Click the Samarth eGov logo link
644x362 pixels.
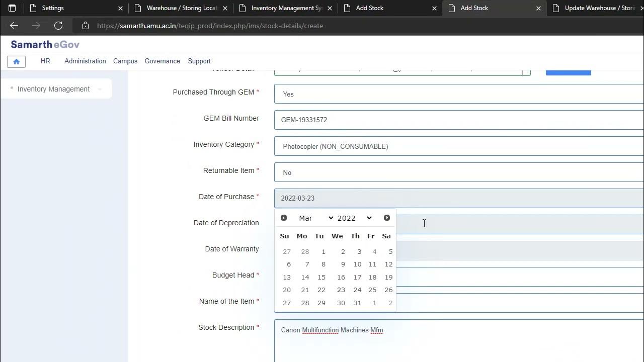click(45, 44)
